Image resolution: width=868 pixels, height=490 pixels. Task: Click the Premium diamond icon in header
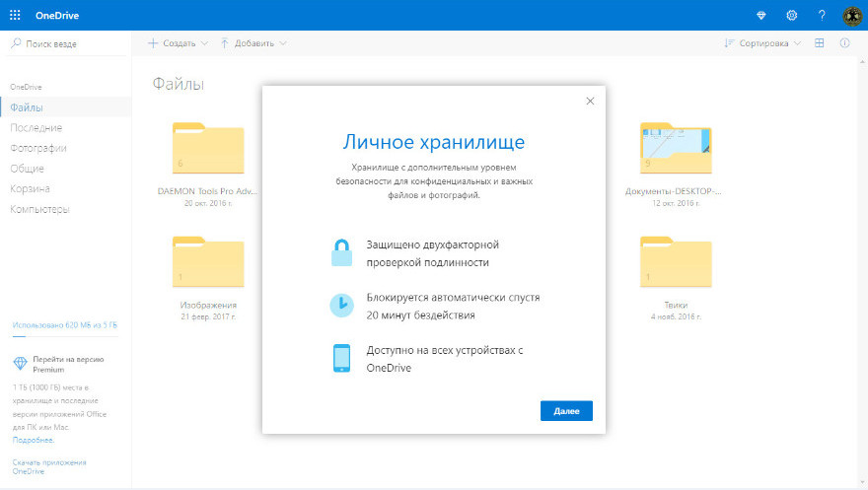[x=760, y=15]
